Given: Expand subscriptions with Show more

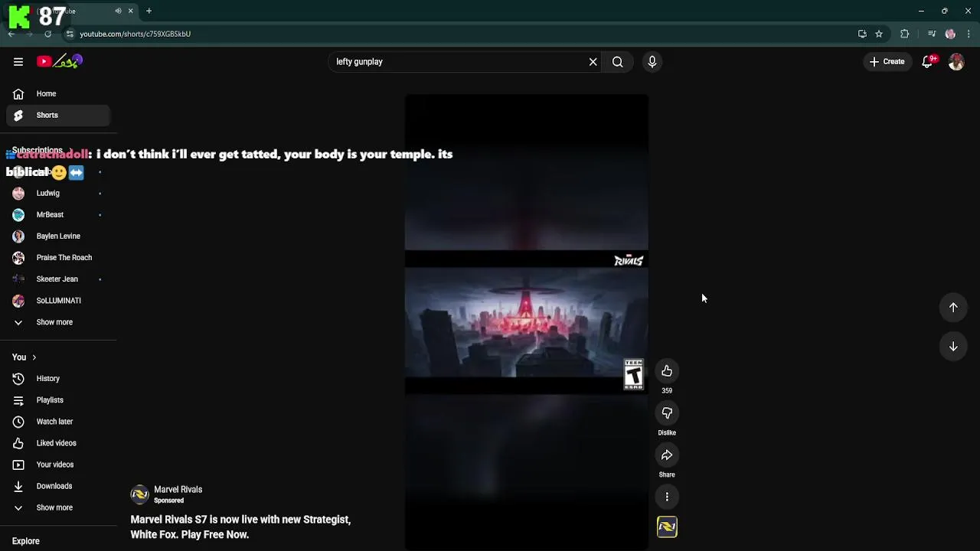Looking at the screenshot, I should [x=58, y=322].
